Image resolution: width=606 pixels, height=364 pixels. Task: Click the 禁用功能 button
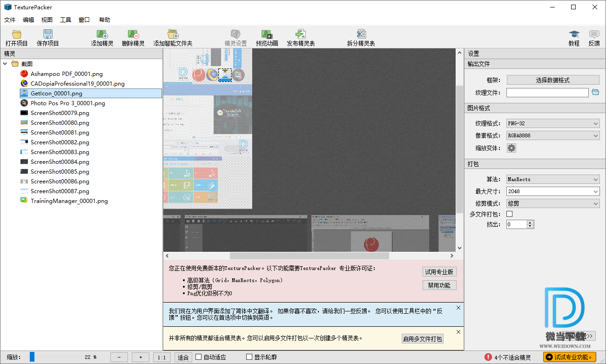439,285
